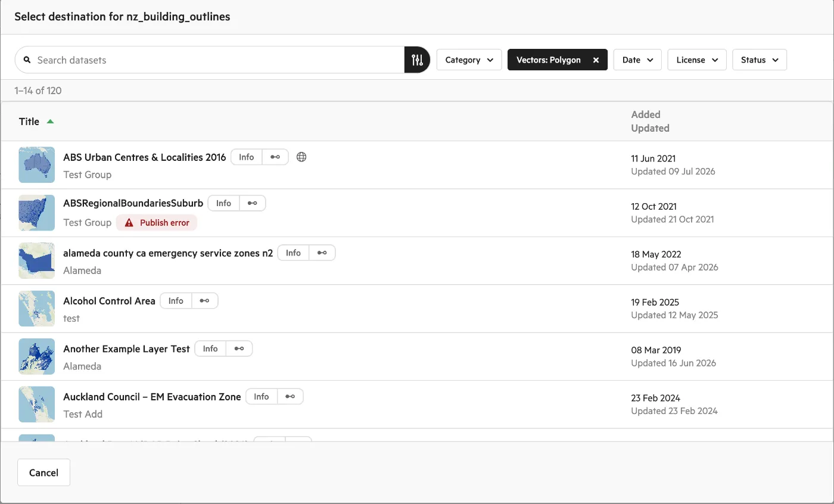This screenshot has height=504, width=834.
Task: Toggle the Title sort arrow
Action: (50, 122)
